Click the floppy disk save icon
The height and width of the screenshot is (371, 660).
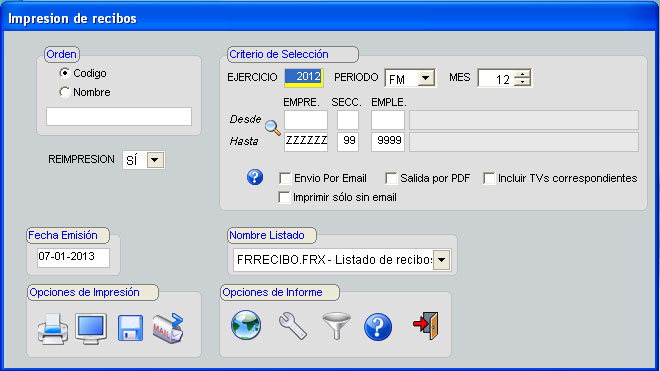point(130,328)
